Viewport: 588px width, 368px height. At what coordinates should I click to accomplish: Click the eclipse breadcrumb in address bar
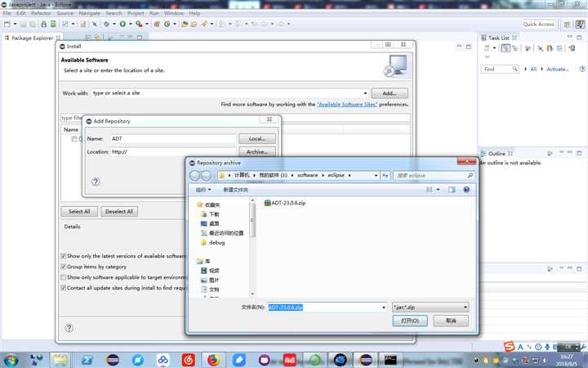pyautogui.click(x=336, y=175)
